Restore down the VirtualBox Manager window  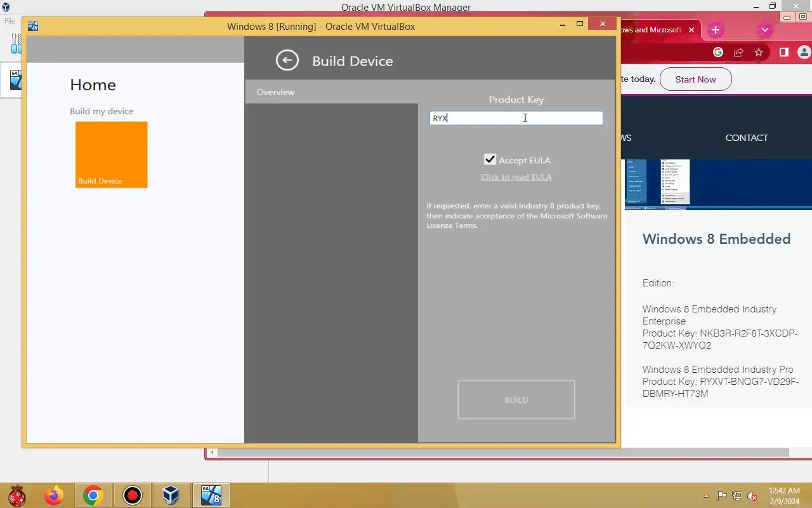(x=773, y=6)
